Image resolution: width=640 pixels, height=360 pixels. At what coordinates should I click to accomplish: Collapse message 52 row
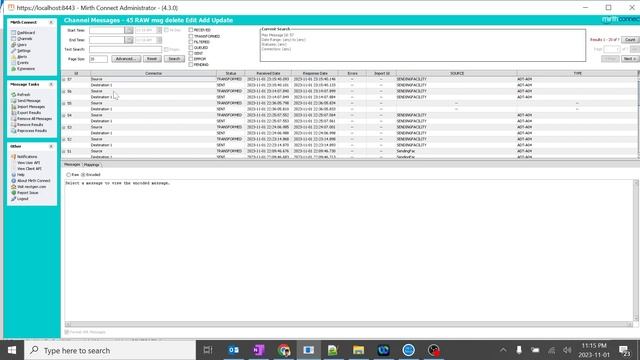coord(64,140)
